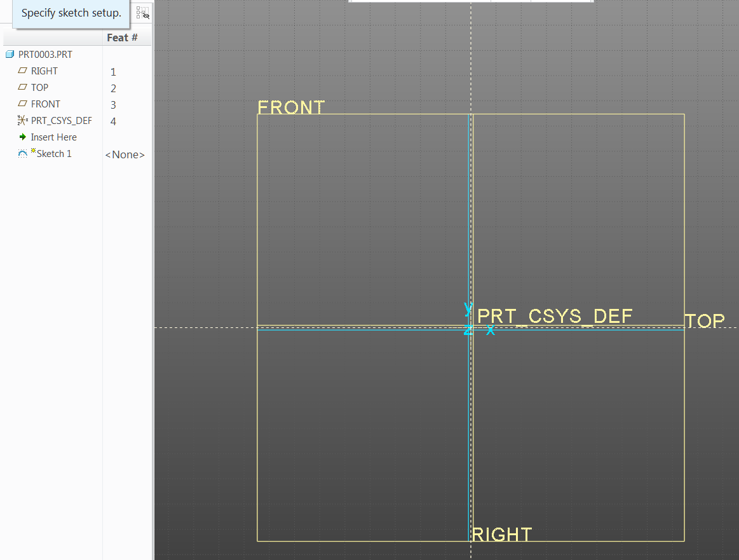Click the FRONT plane label in graphics area

click(291, 107)
